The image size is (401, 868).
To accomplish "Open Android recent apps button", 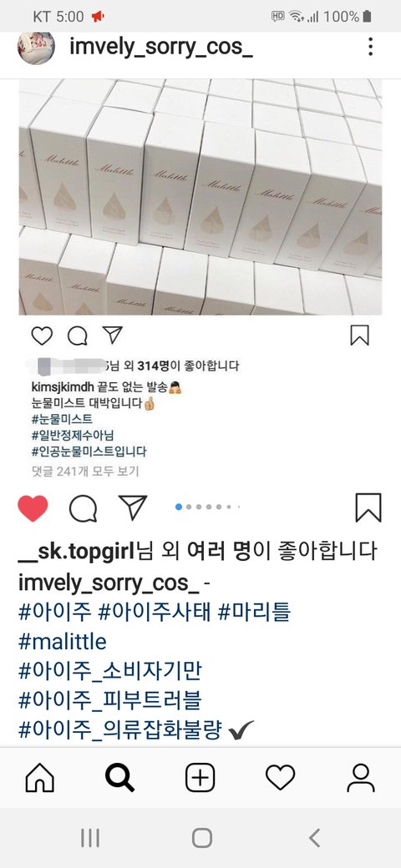I will click(x=89, y=838).
